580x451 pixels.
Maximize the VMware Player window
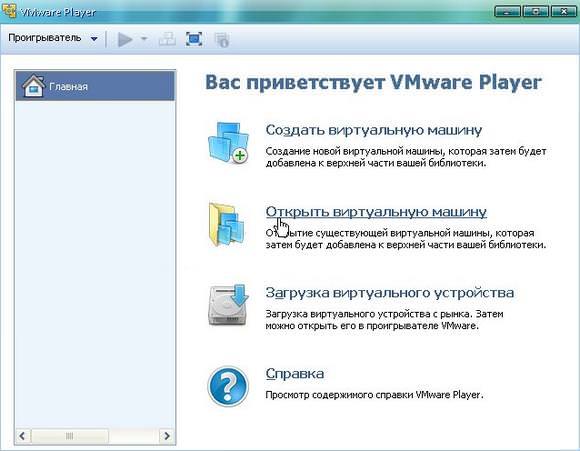pyautogui.click(x=535, y=11)
